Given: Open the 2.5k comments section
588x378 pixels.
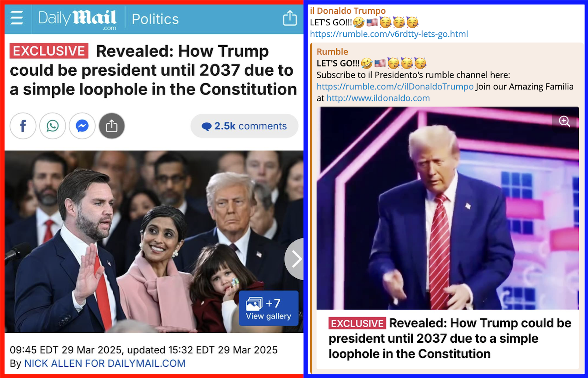Looking at the screenshot, I should tap(244, 126).
